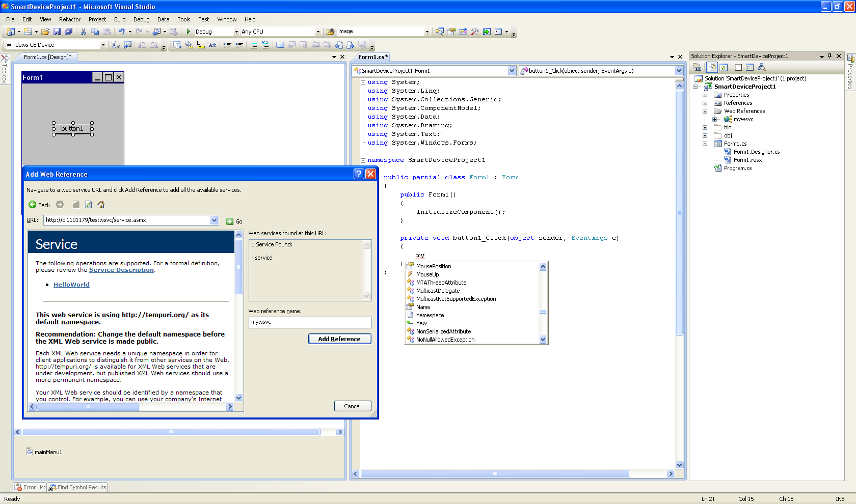Image resolution: width=856 pixels, height=504 pixels.
Task: Expand the bin folder node
Action: point(705,127)
